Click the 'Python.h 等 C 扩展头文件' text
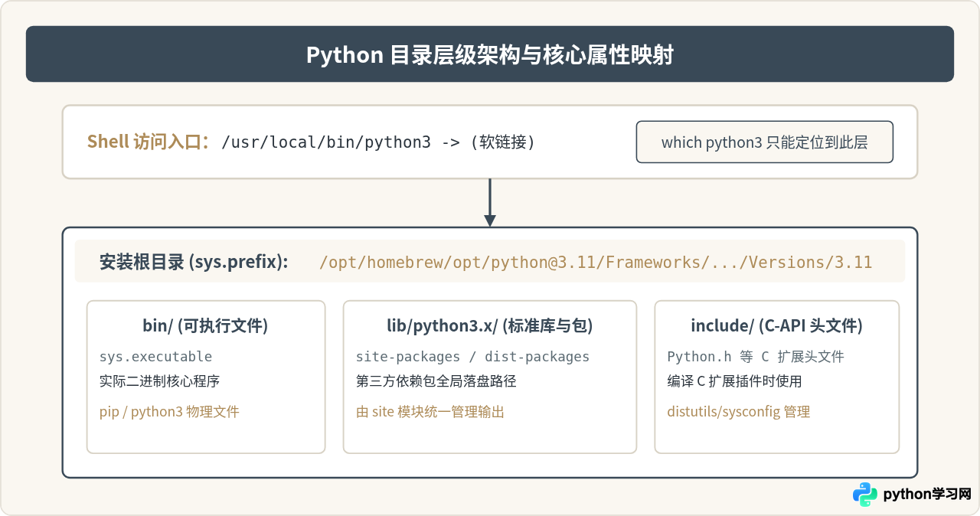Image resolution: width=980 pixels, height=516 pixels. (756, 357)
